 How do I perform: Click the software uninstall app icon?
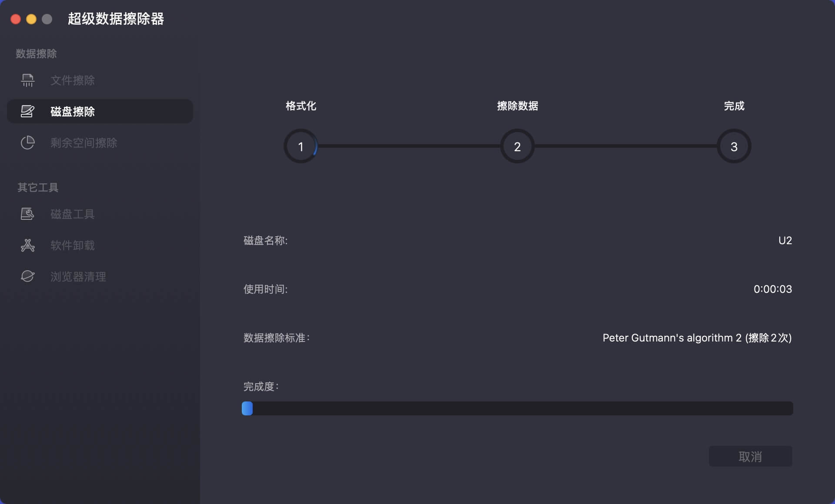(x=27, y=245)
